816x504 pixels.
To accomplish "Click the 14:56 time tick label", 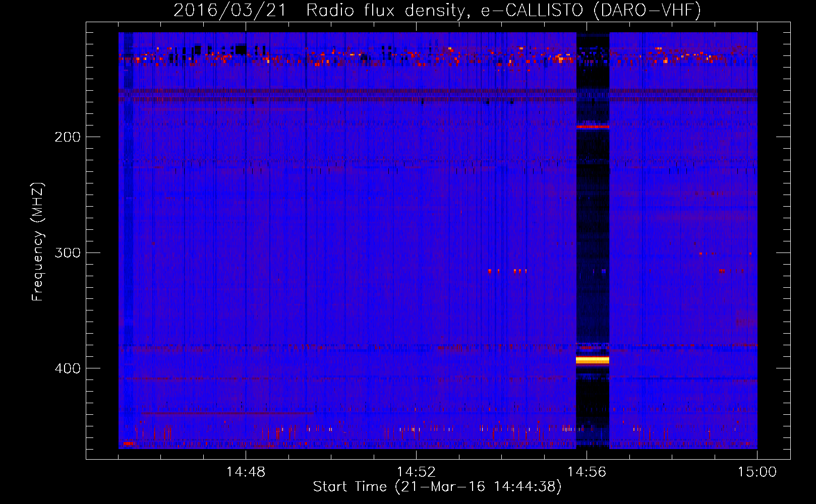I will (587, 472).
